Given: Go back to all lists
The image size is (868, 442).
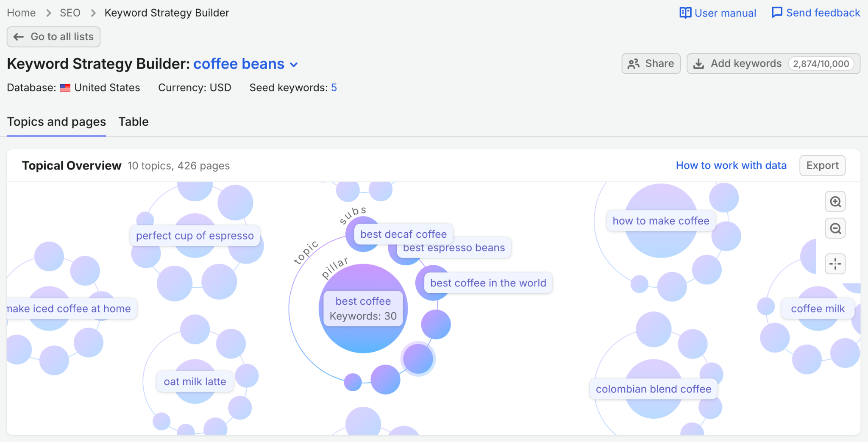Looking at the screenshot, I should point(53,37).
